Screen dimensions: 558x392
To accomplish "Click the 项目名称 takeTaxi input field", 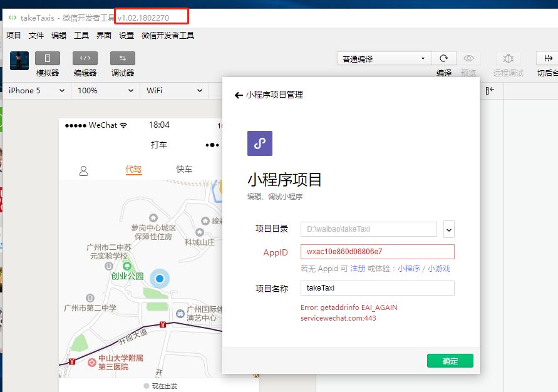I will [377, 288].
